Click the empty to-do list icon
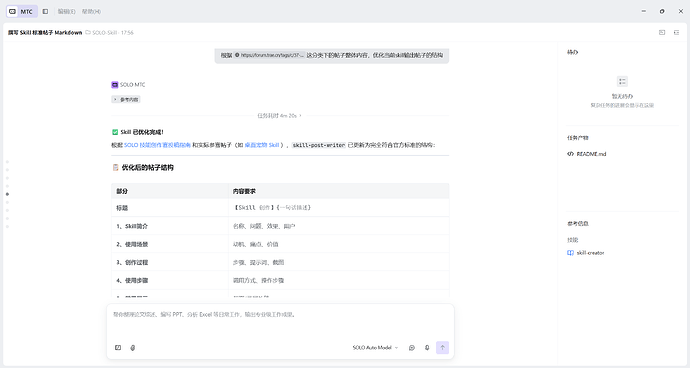The width and height of the screenshot is (690, 368). [622, 81]
